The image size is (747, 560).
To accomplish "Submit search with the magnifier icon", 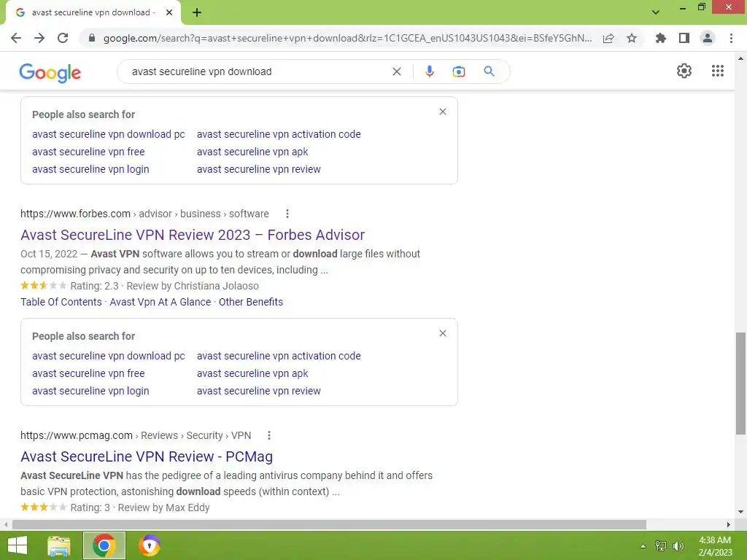I will pyautogui.click(x=489, y=71).
